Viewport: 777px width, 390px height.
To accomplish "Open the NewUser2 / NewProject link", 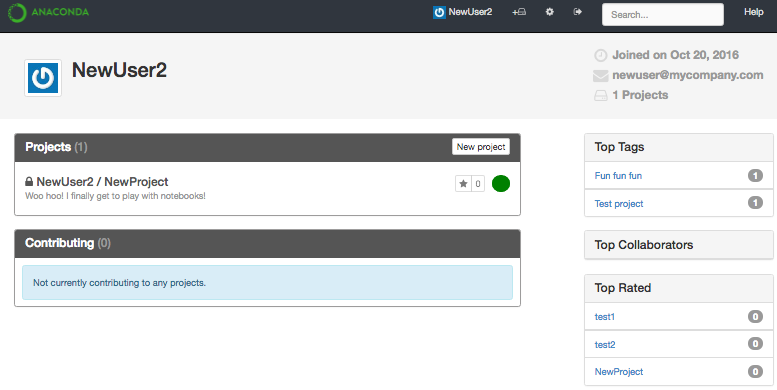I will tap(102, 182).
